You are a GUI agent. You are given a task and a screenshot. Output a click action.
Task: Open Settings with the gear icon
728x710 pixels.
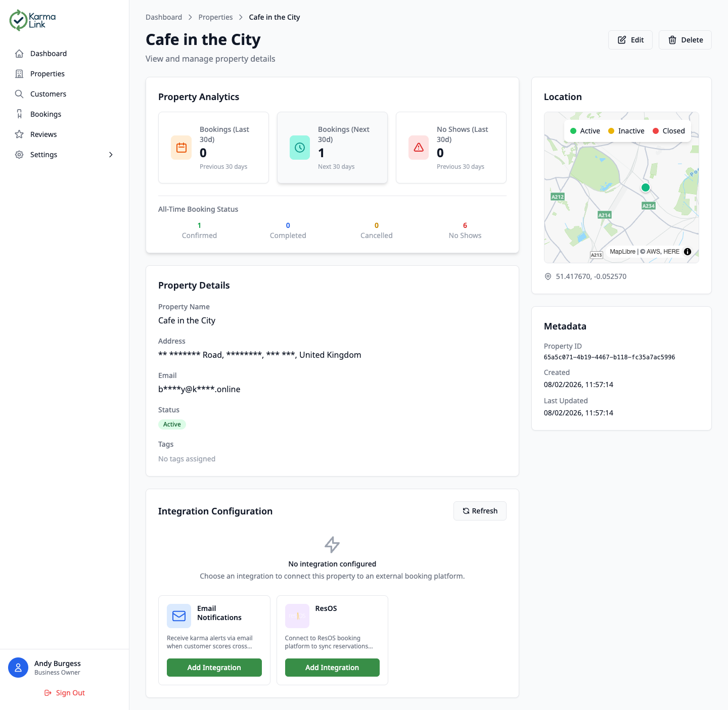pos(19,154)
